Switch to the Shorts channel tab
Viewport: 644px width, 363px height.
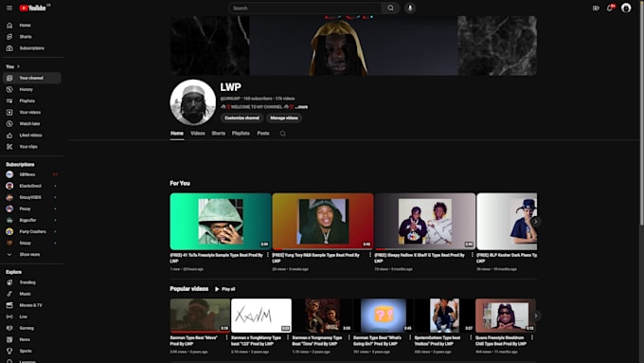pos(219,134)
